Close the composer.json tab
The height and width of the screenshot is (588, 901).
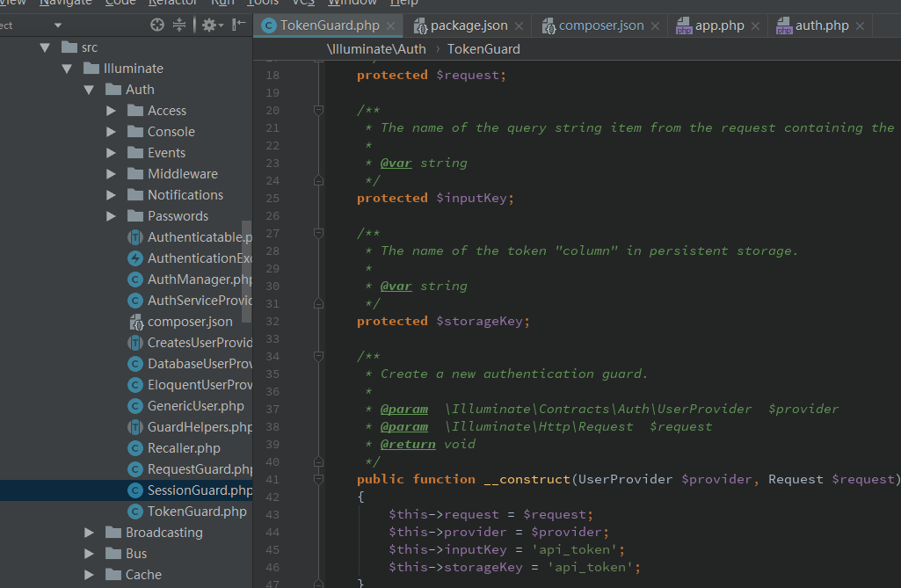655,26
